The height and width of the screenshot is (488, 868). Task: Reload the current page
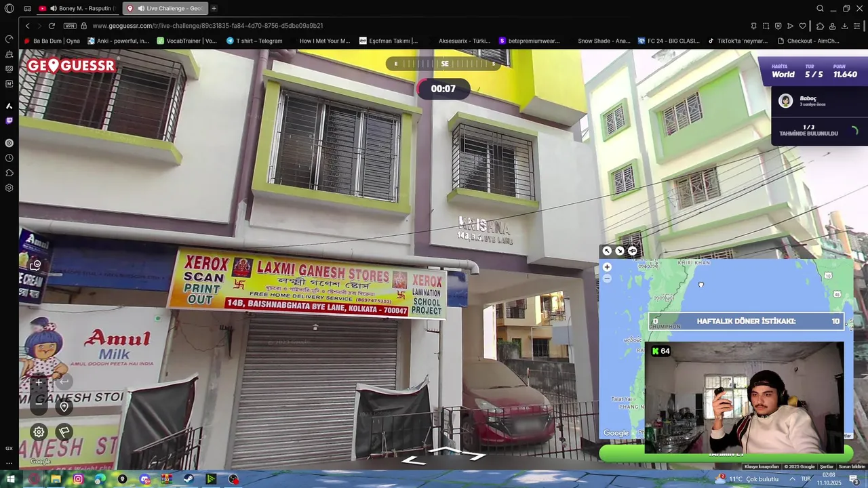click(52, 26)
